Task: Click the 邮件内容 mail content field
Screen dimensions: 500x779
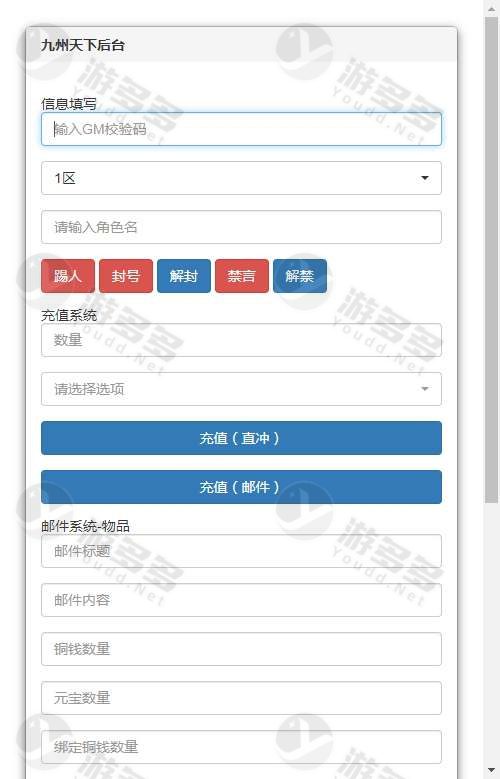Action: pyautogui.click(x=241, y=600)
